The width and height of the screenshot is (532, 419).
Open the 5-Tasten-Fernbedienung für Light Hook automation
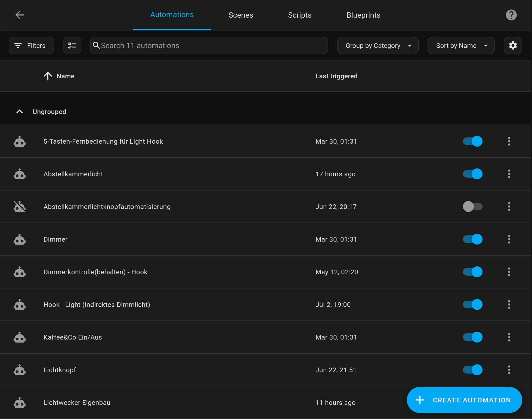coord(103,141)
